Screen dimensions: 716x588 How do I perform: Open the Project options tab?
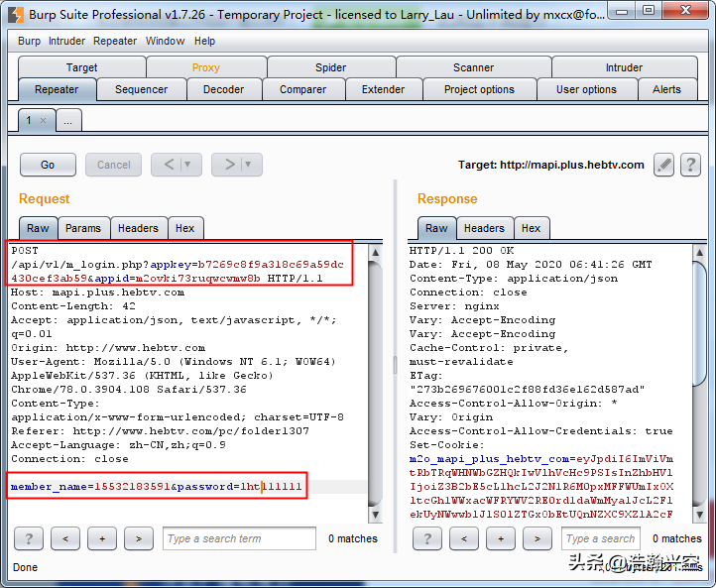pyautogui.click(x=479, y=89)
